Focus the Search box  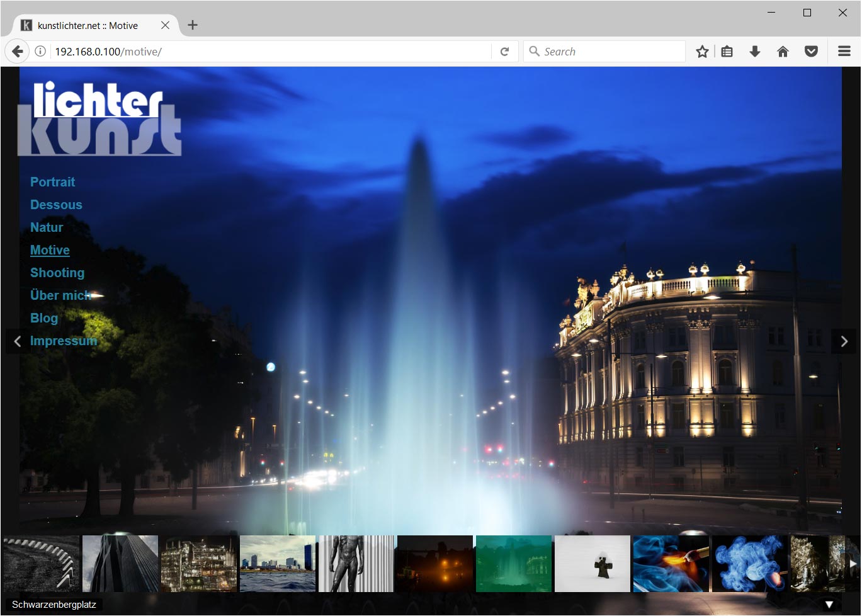[x=604, y=52]
